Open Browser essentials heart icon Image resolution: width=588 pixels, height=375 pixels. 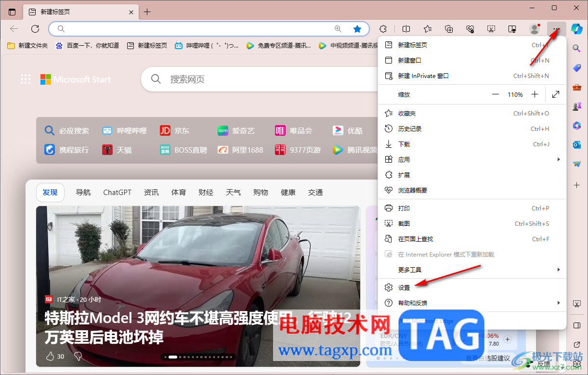coord(470,29)
